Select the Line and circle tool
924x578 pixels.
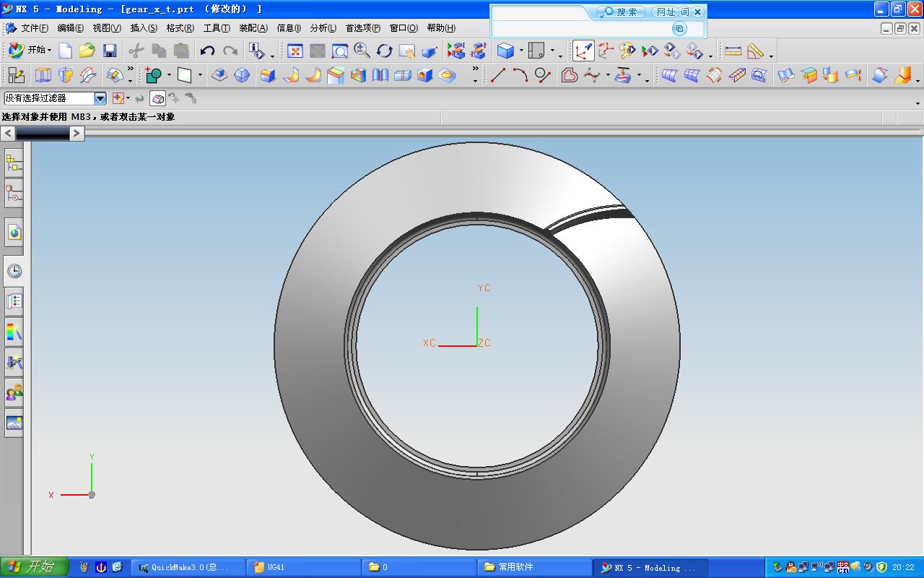[x=543, y=75]
